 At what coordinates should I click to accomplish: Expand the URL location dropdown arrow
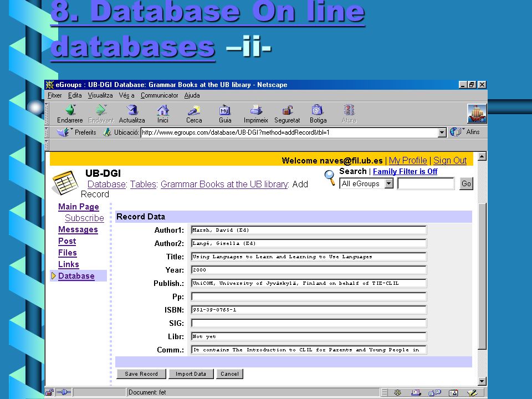click(x=442, y=132)
